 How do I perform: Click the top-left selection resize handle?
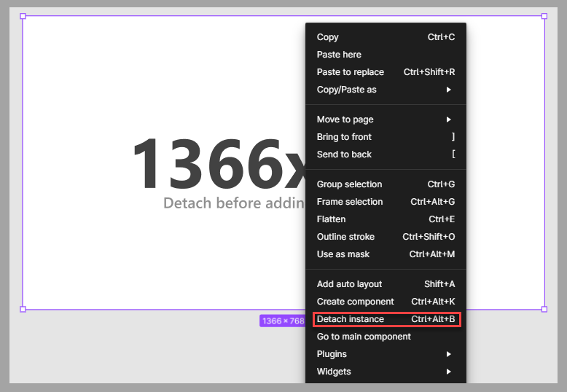pyautogui.click(x=23, y=16)
